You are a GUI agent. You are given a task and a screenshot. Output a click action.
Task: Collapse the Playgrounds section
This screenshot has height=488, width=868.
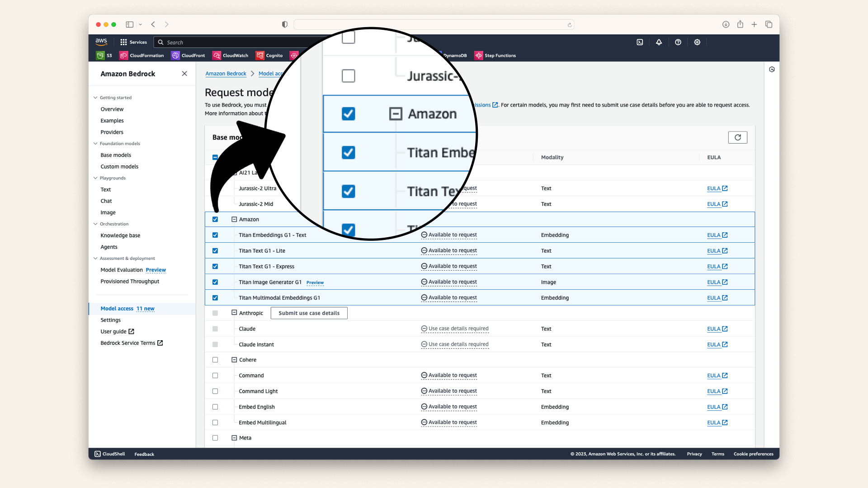click(95, 178)
